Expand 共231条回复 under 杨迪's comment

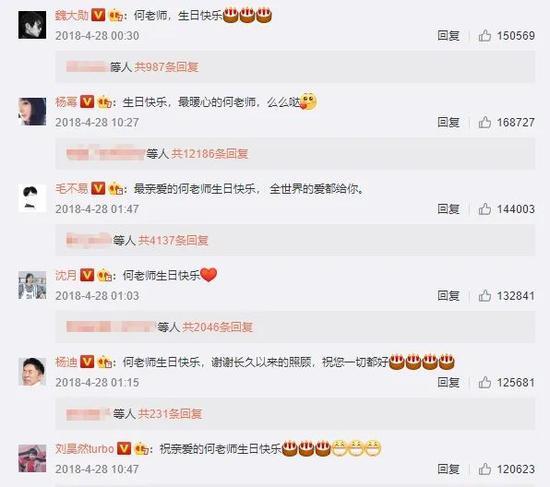point(170,414)
